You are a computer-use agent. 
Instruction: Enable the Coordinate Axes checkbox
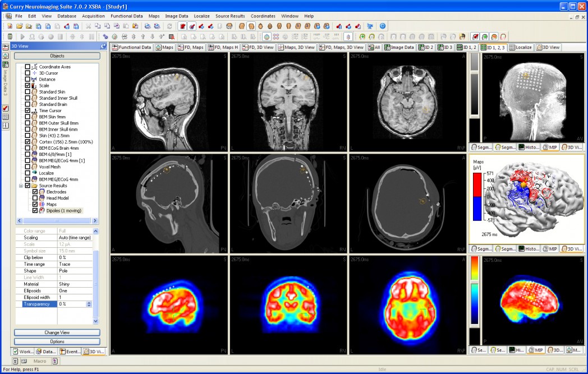pyautogui.click(x=27, y=67)
